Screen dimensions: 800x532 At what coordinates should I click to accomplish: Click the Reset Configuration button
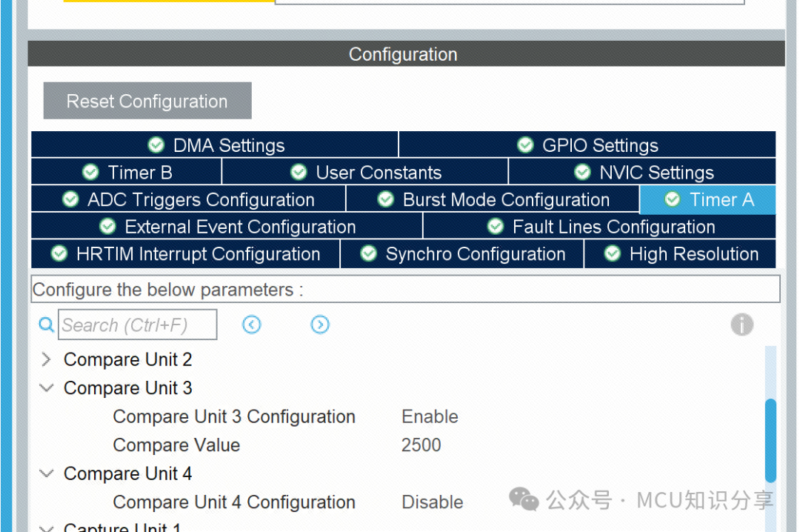[x=147, y=101]
